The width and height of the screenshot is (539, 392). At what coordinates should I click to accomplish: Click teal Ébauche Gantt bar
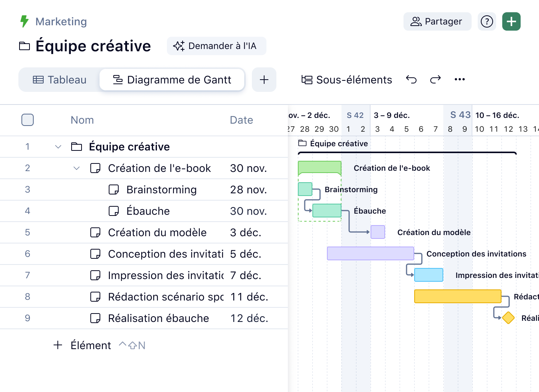327,211
